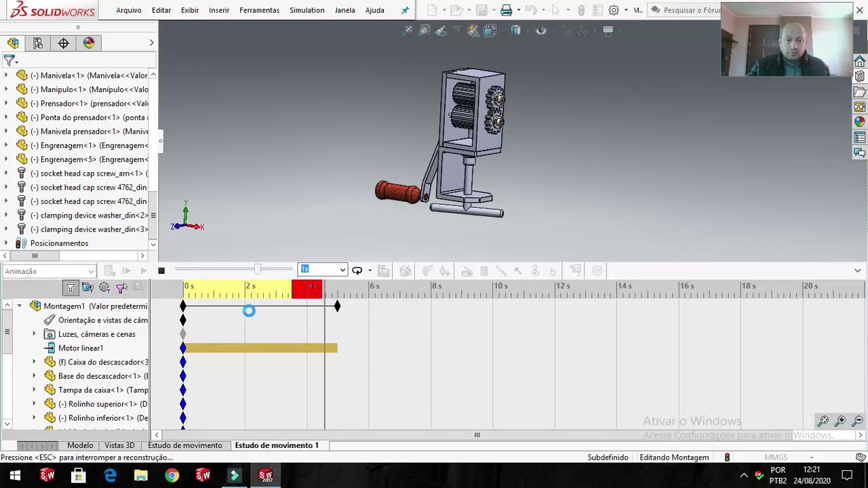Click the feature tree filter funnel

(9, 61)
